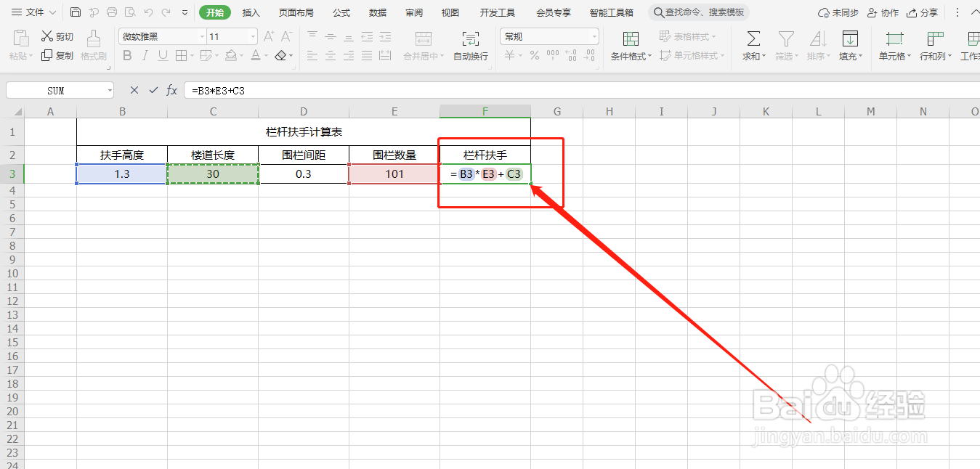The image size is (980, 469).
Task: Align text to vertical middle
Action: 331,36
